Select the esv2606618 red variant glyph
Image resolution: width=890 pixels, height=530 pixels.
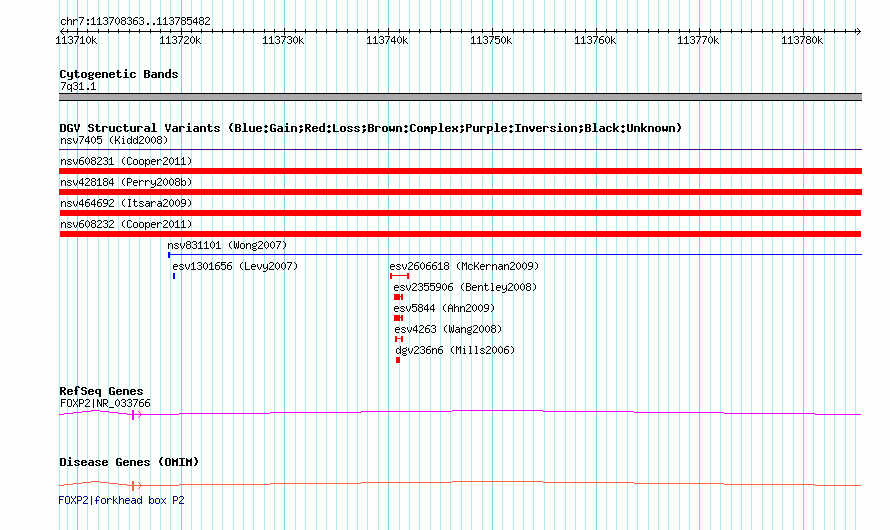point(400,276)
